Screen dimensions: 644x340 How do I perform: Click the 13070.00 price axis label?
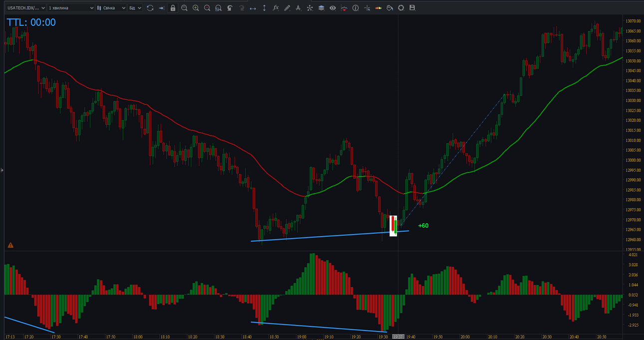[x=634, y=21]
